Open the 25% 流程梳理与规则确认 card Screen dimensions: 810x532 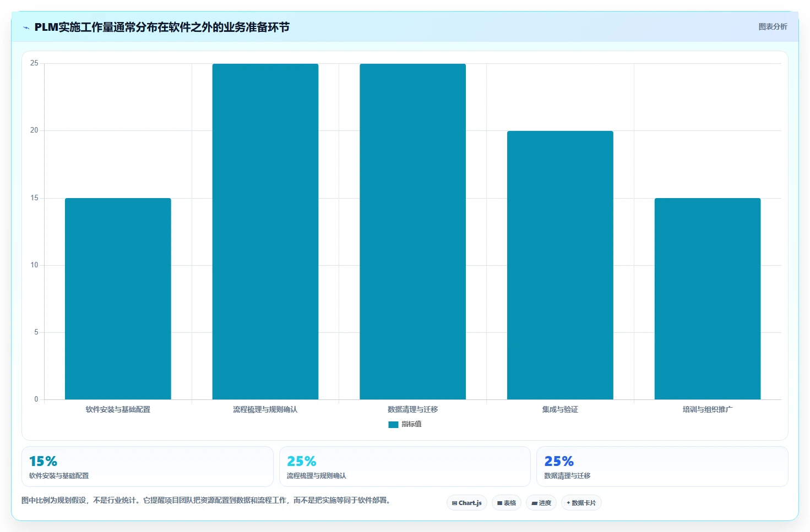pyautogui.click(x=405, y=467)
